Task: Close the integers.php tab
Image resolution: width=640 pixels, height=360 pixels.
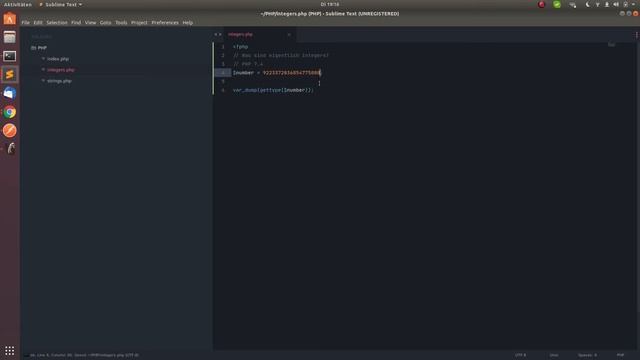Action: [289, 35]
